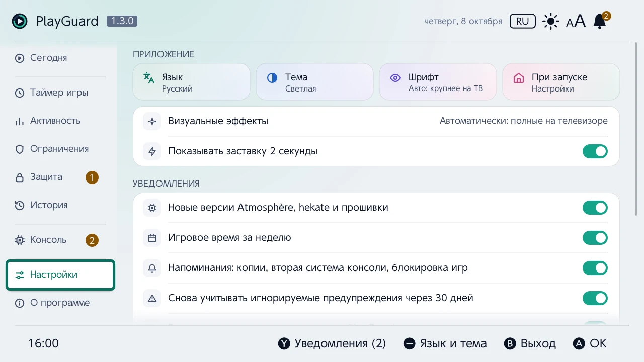Change font size with the aA icon
The width and height of the screenshot is (644, 362).
pos(576,21)
